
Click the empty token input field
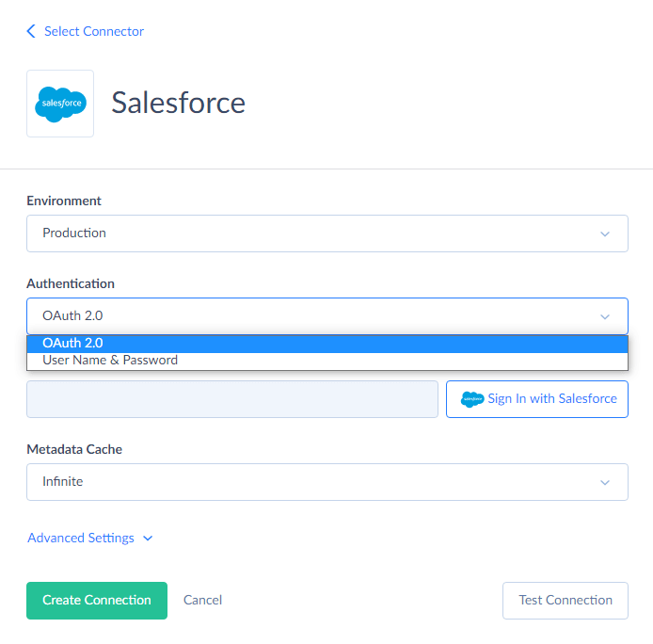click(232, 399)
